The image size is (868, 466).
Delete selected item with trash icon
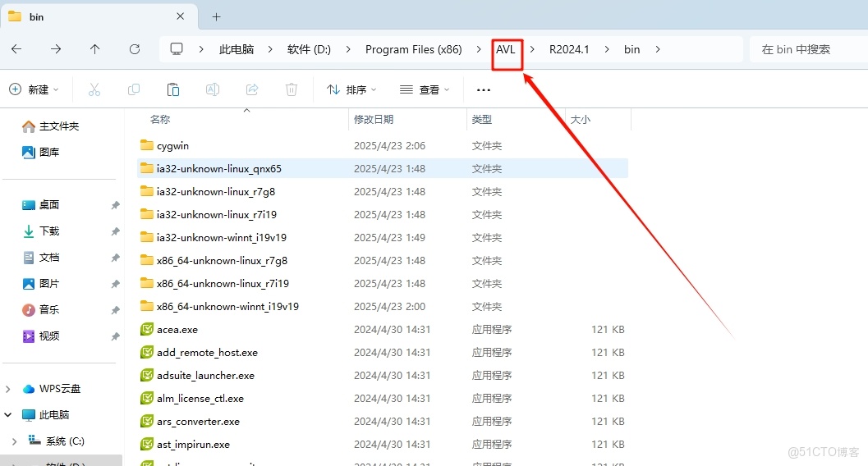(x=292, y=89)
